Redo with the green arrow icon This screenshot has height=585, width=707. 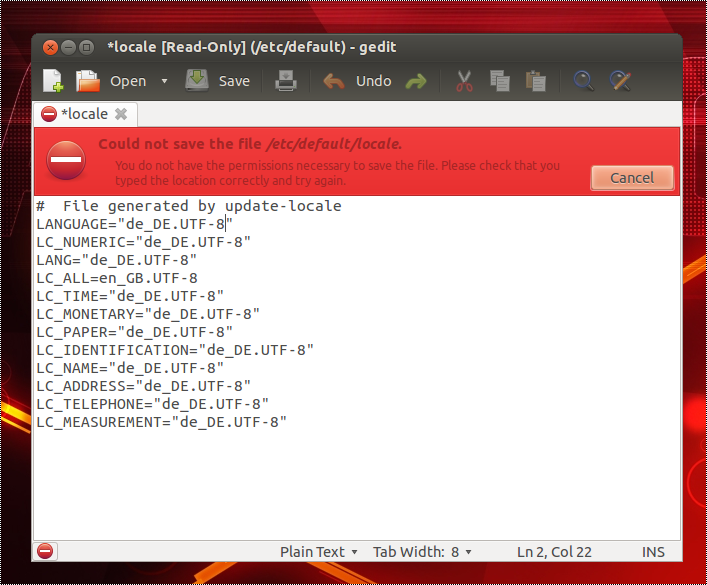click(x=416, y=81)
